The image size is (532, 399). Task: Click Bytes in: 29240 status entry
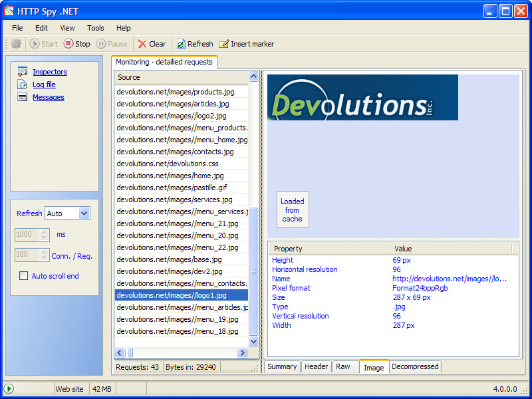point(191,367)
